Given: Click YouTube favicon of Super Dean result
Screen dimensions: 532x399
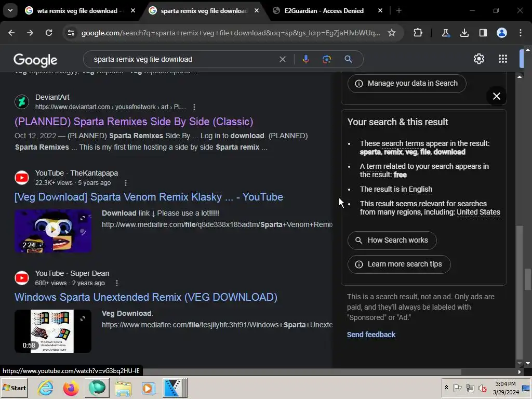Looking at the screenshot, I should click(22, 278).
